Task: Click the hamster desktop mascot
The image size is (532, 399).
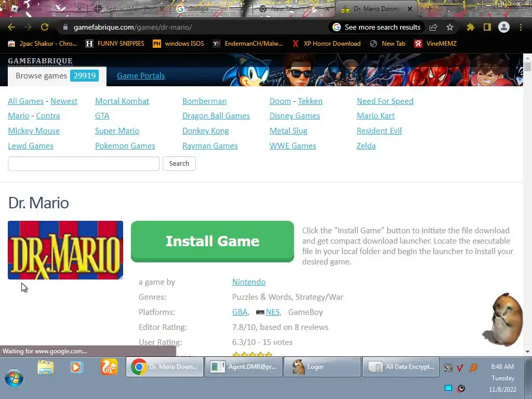Action: 503,320
